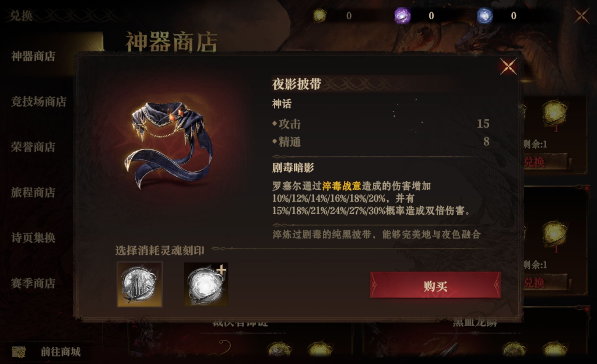
Task: Switch to the 竞技场商店 tab
Action: [39, 101]
